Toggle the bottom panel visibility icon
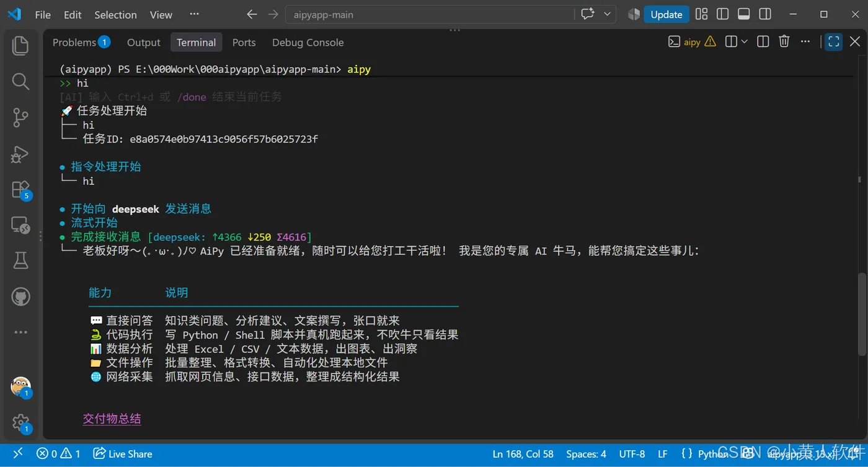Screen dimensions: 868x467 pyautogui.click(x=744, y=14)
